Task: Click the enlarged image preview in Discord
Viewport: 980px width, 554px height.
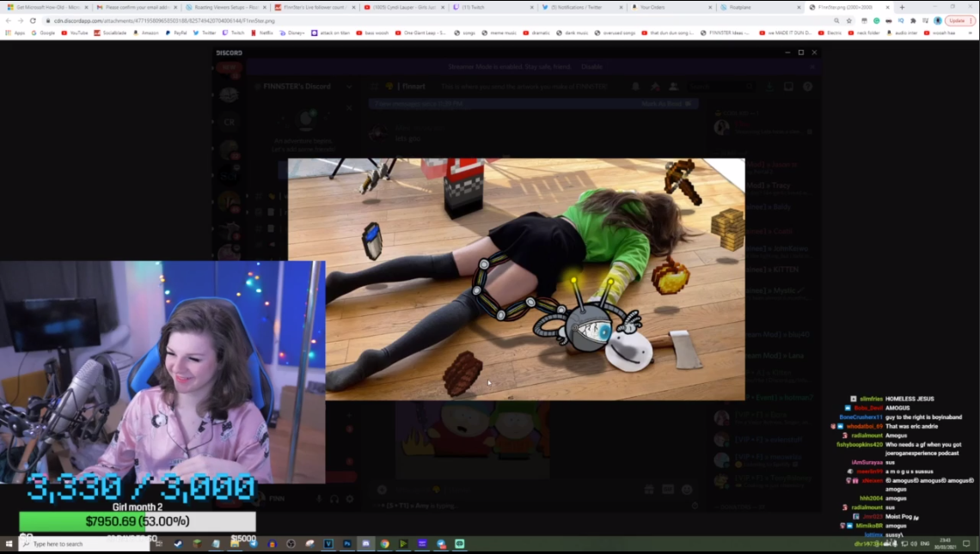Action: (x=517, y=279)
